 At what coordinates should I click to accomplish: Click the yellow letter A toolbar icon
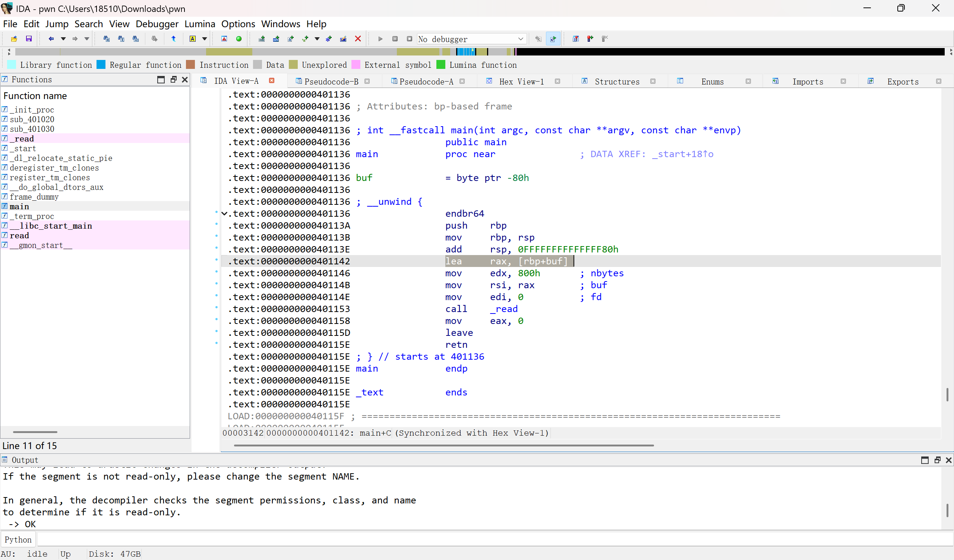193,39
